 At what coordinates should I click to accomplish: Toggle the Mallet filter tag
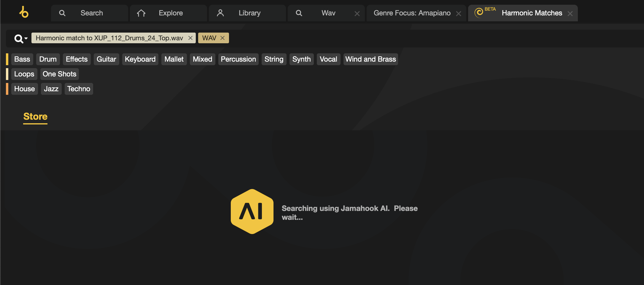(x=174, y=59)
